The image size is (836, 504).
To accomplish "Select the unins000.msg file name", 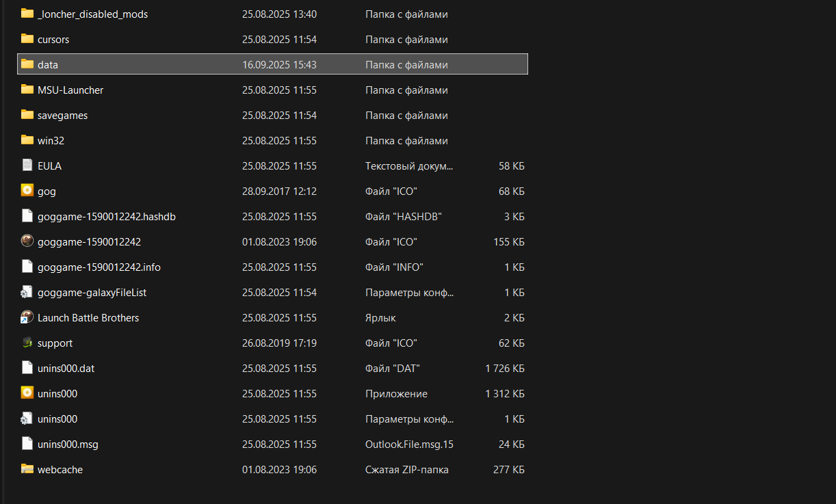I will point(68,444).
